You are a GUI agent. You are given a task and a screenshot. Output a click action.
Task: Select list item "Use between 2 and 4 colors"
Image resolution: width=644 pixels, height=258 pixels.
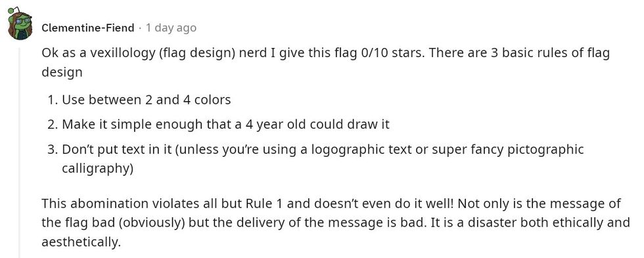tap(146, 100)
